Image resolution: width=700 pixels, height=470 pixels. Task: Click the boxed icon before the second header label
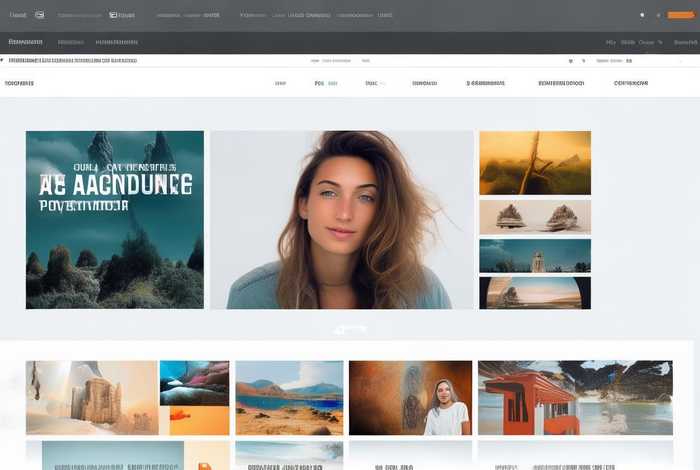(114, 16)
